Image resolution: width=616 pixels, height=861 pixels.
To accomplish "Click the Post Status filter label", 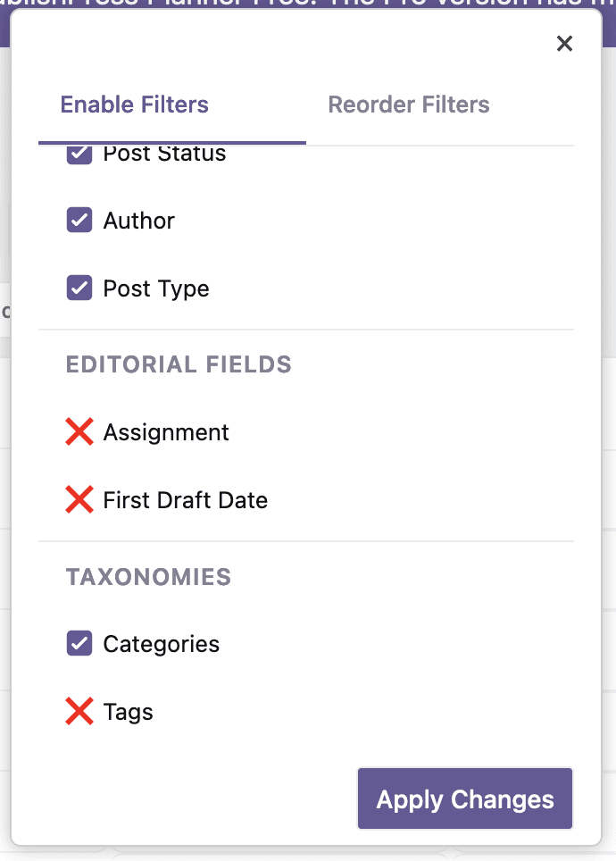I will (x=164, y=153).
